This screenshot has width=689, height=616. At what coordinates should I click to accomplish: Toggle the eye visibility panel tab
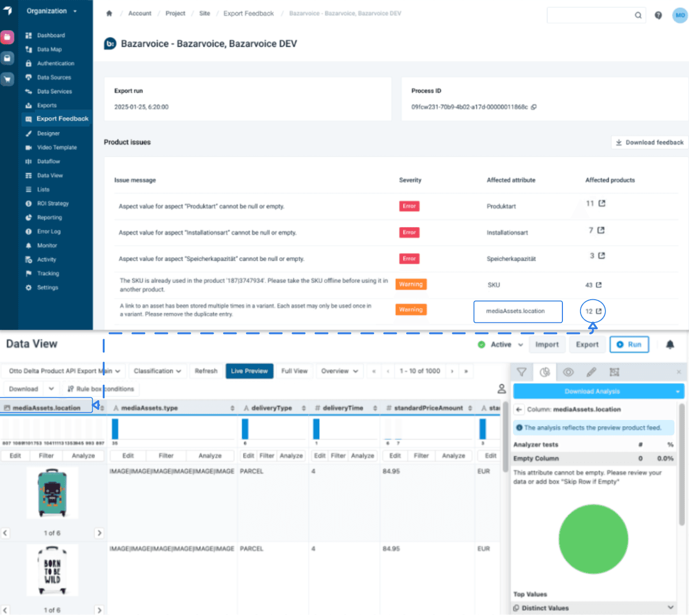(568, 372)
